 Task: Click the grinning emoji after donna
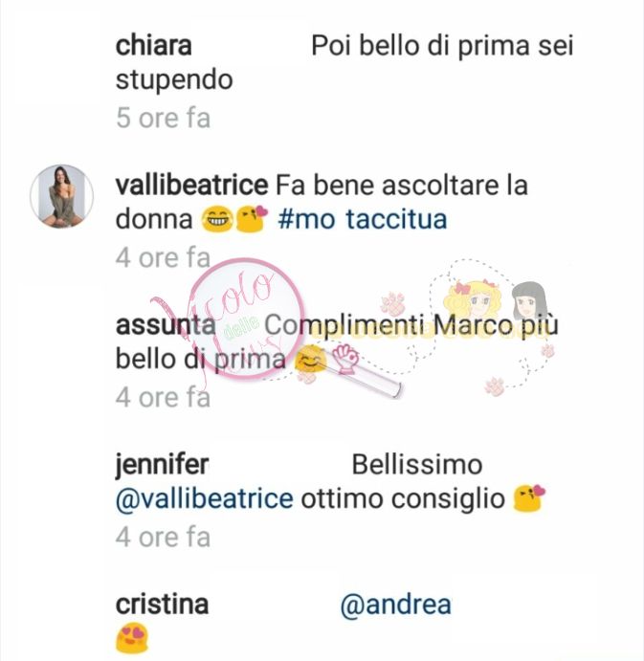[x=217, y=220]
